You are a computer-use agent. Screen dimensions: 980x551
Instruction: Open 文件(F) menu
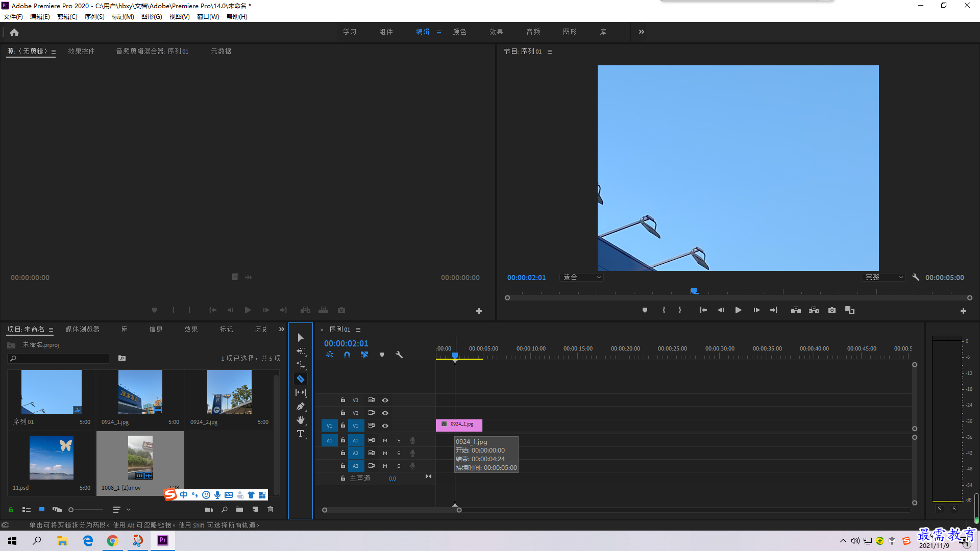(13, 17)
